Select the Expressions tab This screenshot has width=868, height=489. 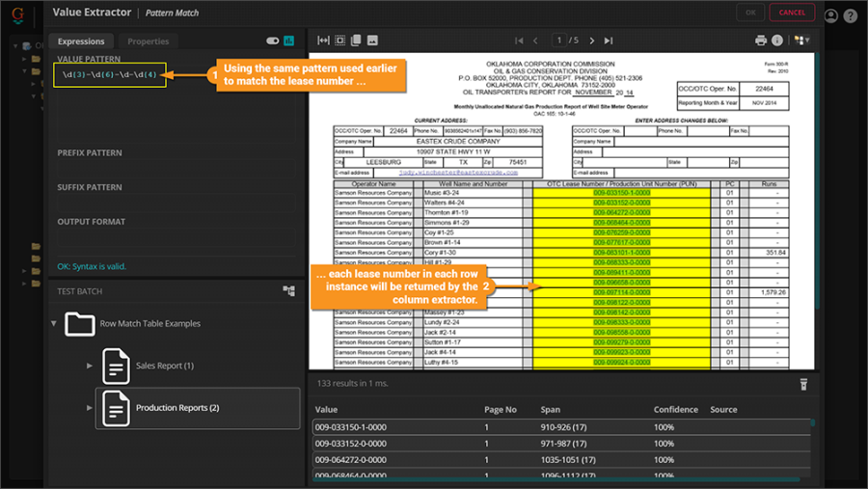tap(81, 41)
